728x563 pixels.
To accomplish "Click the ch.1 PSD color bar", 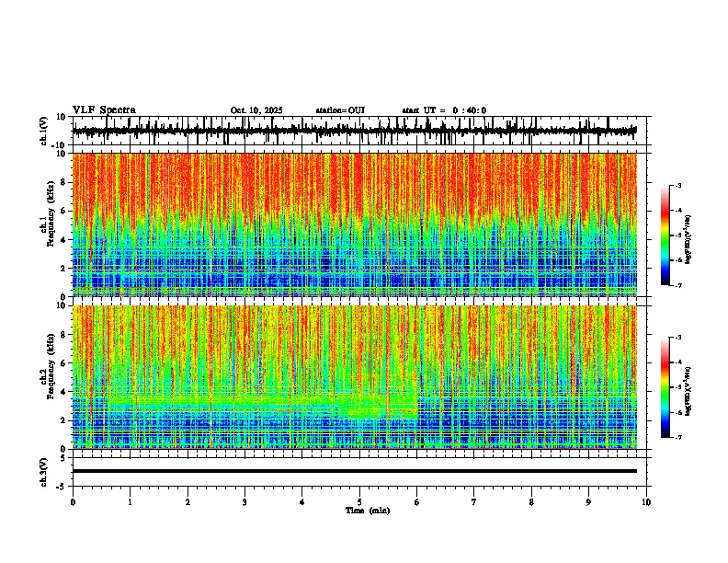I will coord(665,236).
